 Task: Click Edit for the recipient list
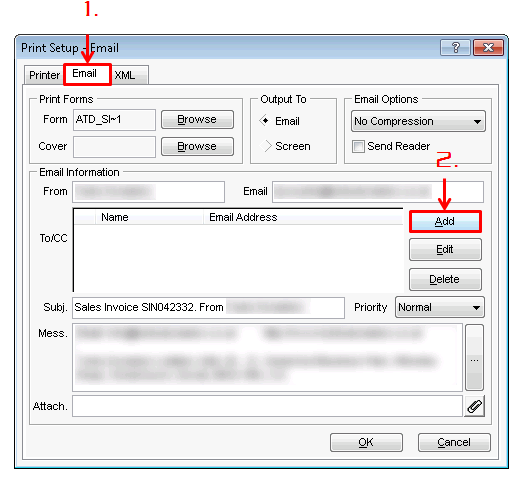(x=445, y=249)
